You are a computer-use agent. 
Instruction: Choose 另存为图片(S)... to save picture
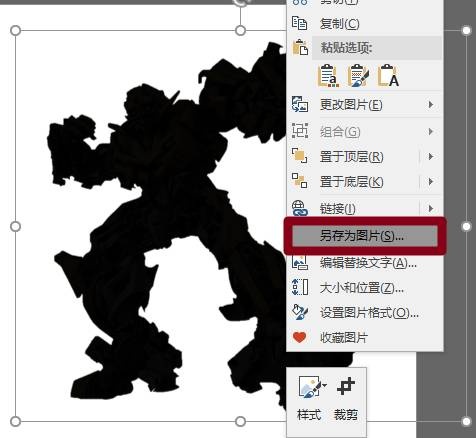[x=365, y=236]
